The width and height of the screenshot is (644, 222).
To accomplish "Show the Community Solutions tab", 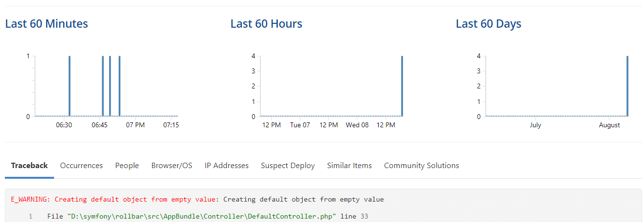I will (x=421, y=166).
